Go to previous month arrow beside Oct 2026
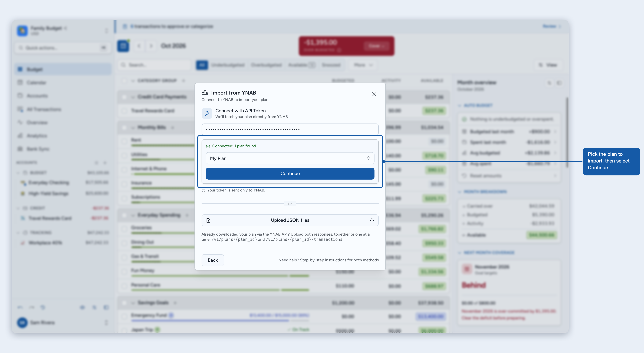 139,46
